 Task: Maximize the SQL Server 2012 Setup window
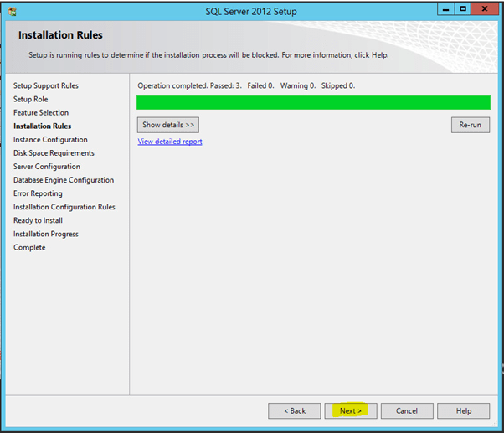click(461, 10)
